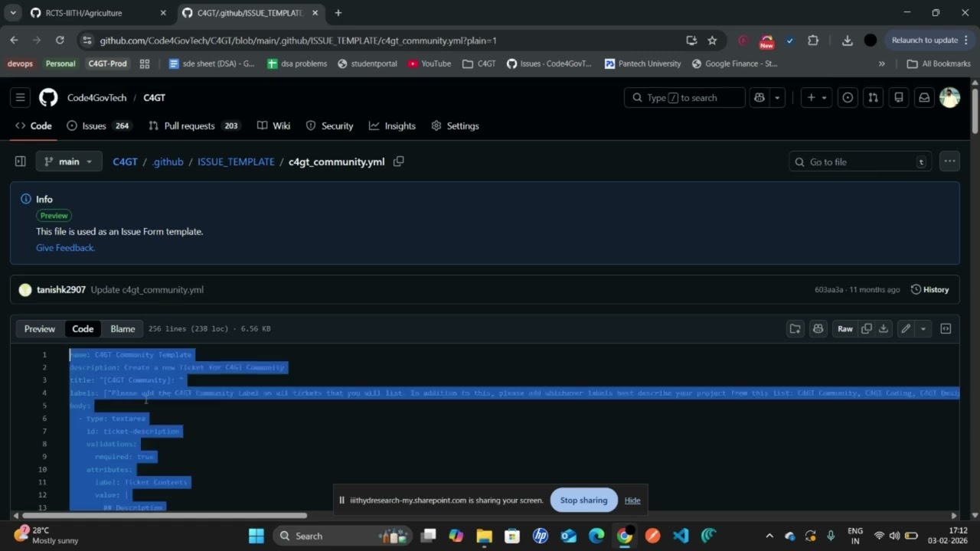Open the GitHub notifications inbox
Viewport: 980px width, 551px height.
[924, 97]
